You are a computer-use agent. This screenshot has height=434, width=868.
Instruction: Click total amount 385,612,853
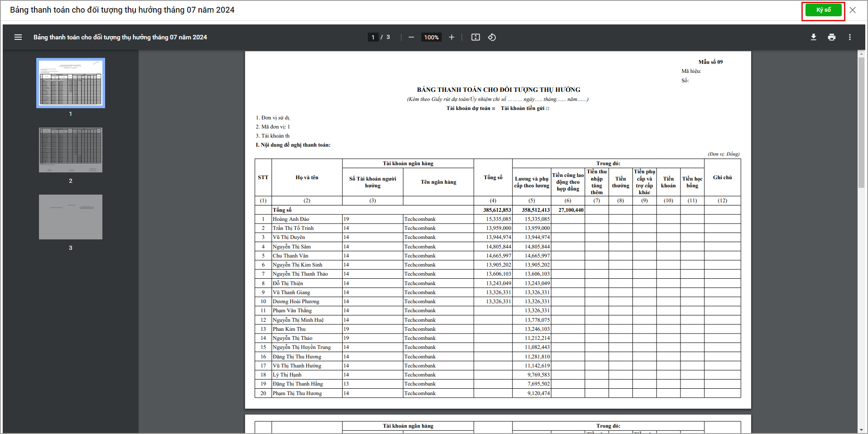[x=497, y=210]
